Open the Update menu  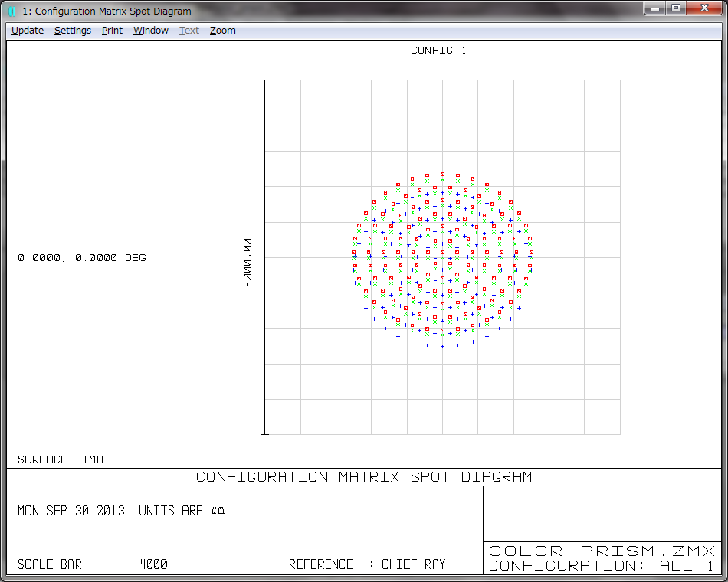click(x=28, y=31)
